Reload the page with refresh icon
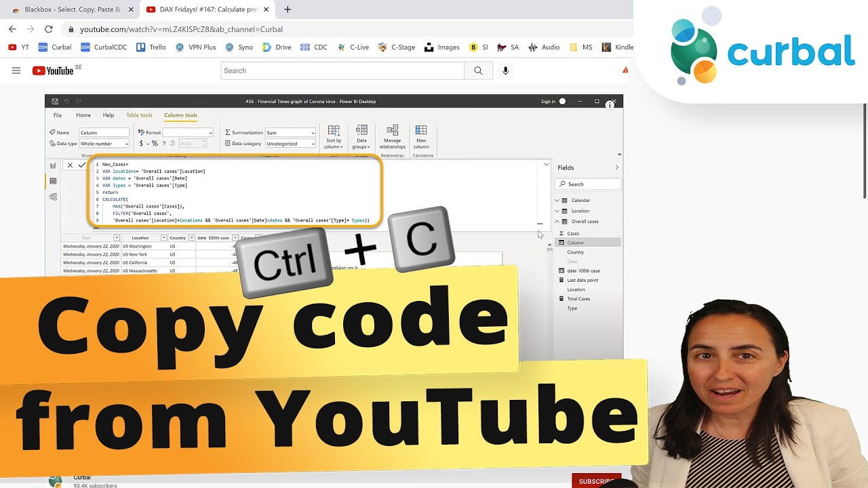 (49, 29)
